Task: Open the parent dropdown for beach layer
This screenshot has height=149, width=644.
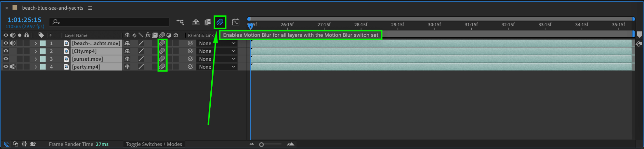Action: point(217,43)
